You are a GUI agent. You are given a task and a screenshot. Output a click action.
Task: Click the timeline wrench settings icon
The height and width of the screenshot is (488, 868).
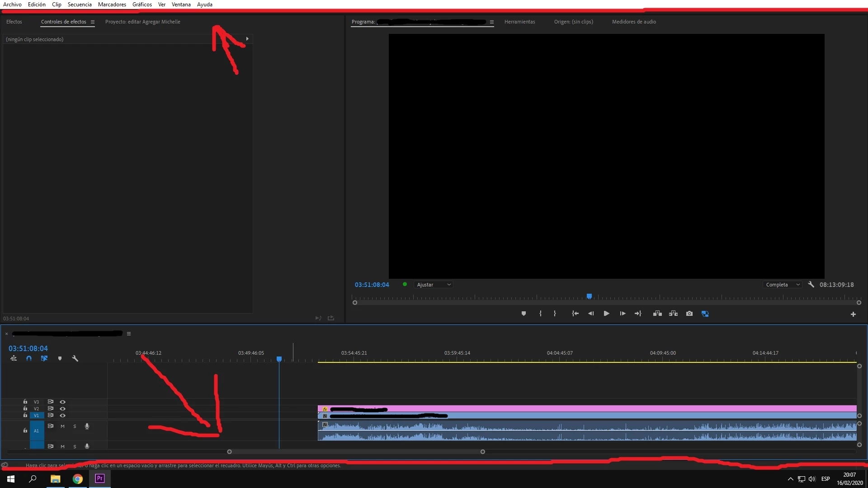click(75, 358)
